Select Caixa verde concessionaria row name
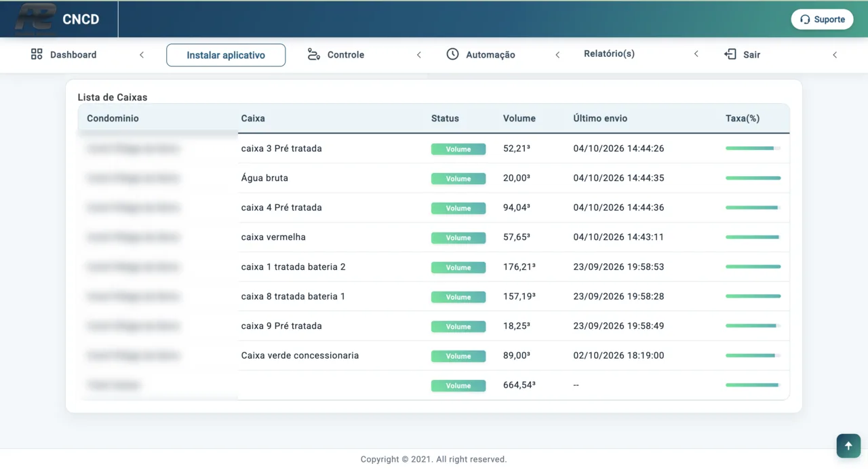This screenshot has width=868, height=470. pos(300,355)
